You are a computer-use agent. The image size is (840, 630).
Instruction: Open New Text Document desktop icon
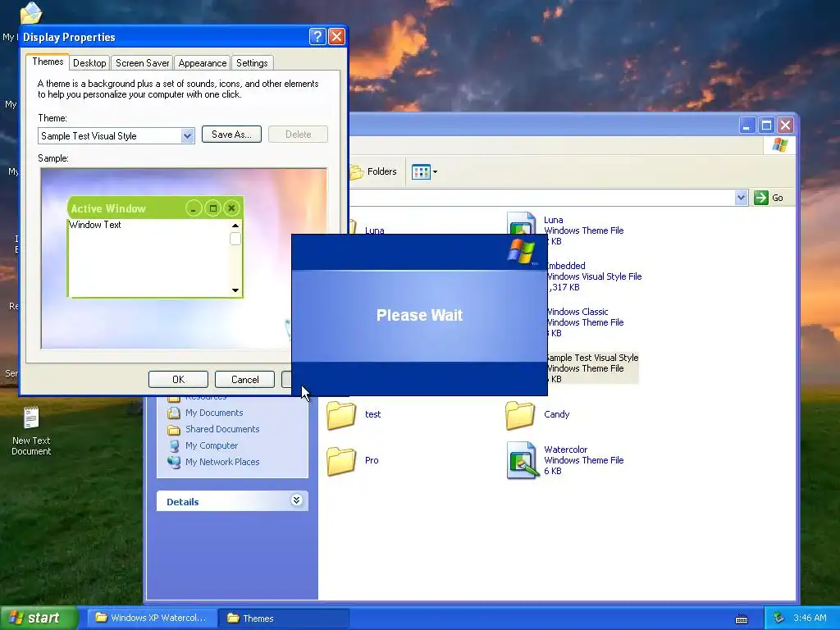pos(31,431)
